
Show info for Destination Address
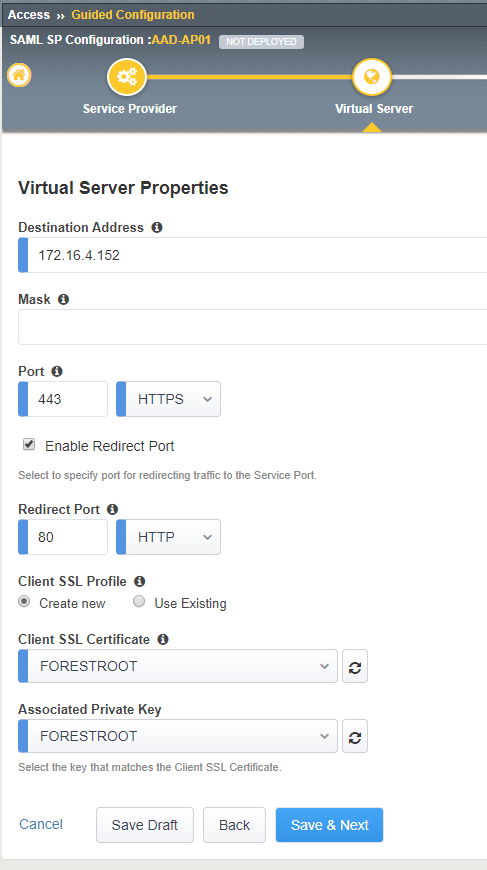point(157,227)
